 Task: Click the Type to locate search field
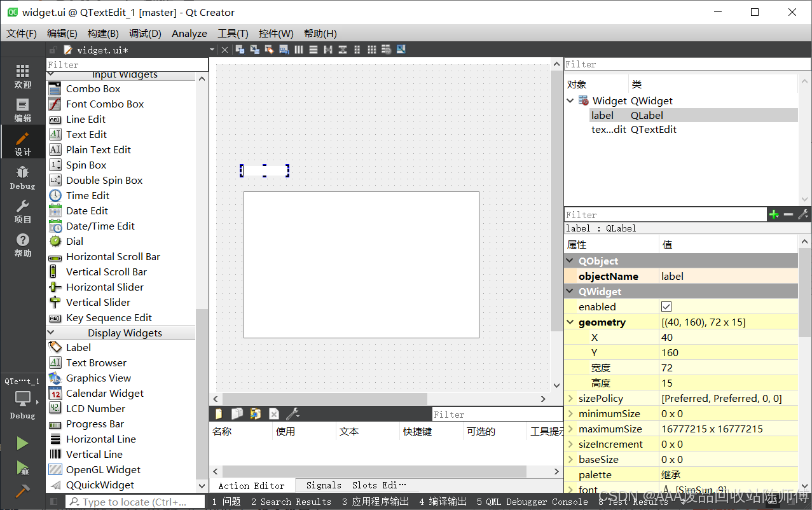click(x=135, y=502)
